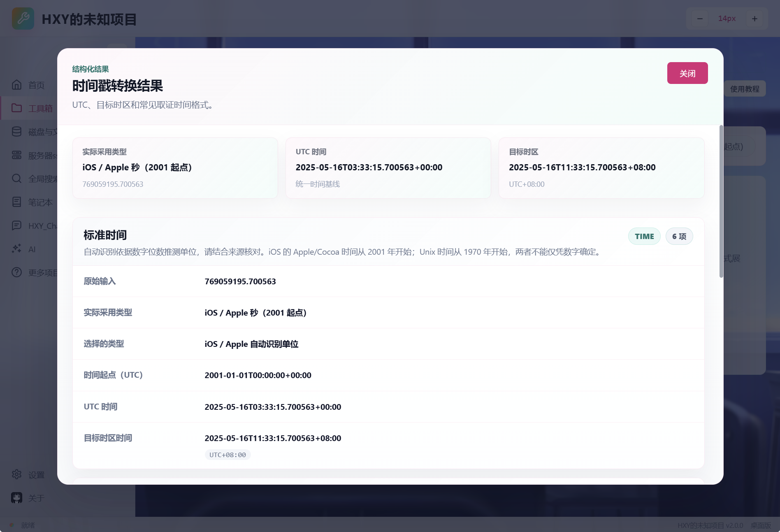The height and width of the screenshot is (532, 780).
Task: Click the 标准时间 section heading
Action: [x=105, y=235]
